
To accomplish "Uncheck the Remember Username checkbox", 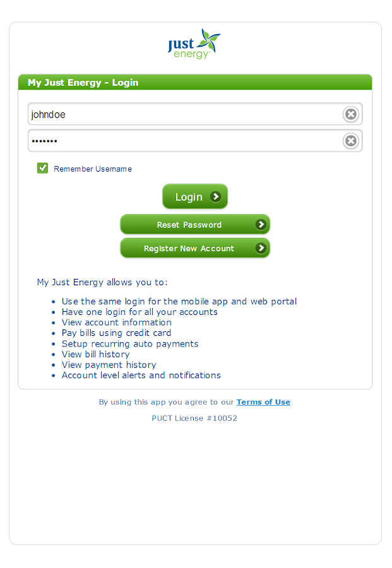I will click(43, 168).
